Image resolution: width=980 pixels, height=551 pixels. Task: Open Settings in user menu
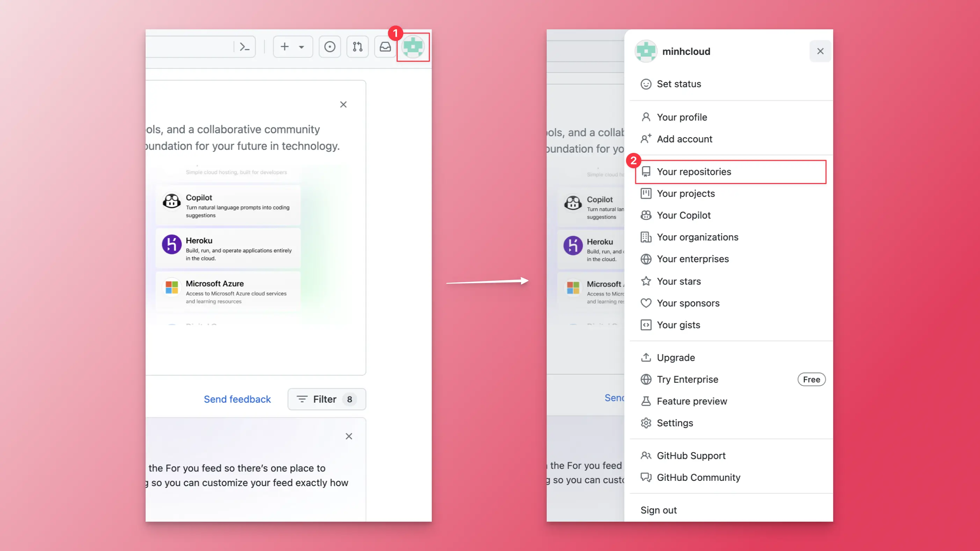coord(731,423)
